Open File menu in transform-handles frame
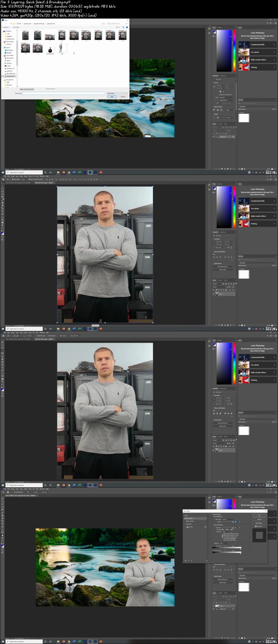Viewport: 278px width, 644px height. tap(5, 176)
